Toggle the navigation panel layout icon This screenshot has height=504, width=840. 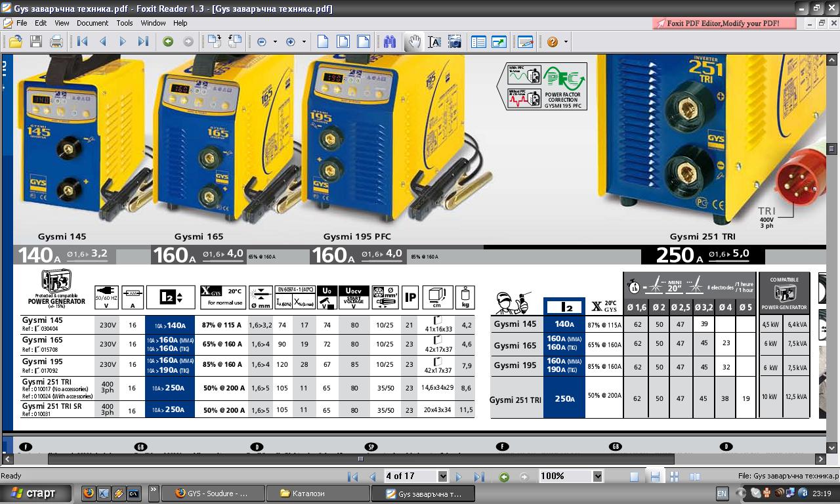click(479, 42)
